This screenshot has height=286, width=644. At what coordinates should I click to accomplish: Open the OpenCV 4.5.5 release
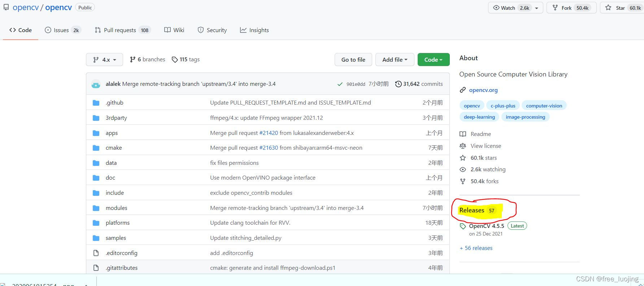coord(486,226)
